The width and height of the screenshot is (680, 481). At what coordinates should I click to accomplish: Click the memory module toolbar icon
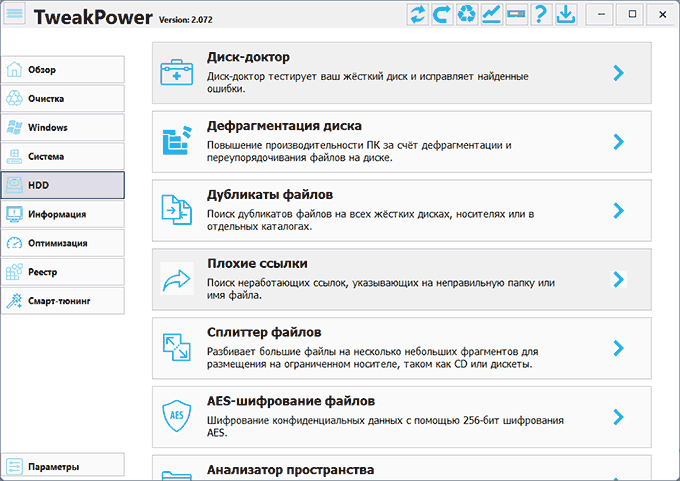pos(516,14)
